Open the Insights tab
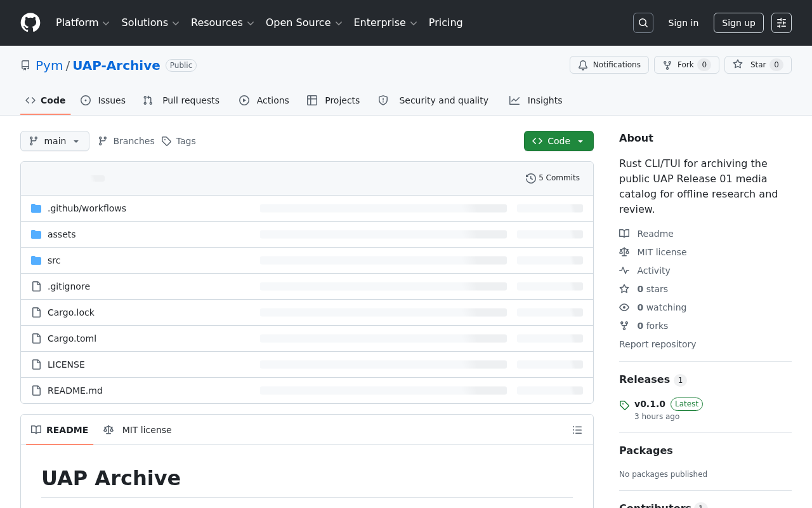812x508 pixels. (x=536, y=100)
